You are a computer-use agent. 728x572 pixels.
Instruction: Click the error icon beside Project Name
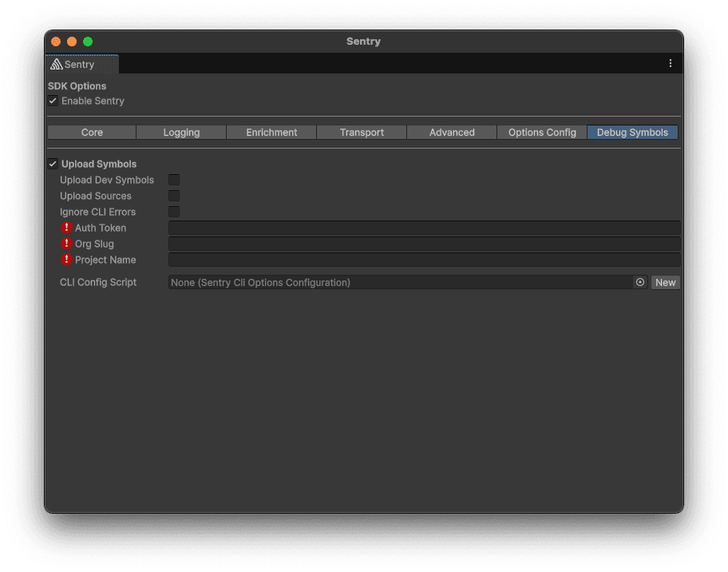click(x=67, y=260)
